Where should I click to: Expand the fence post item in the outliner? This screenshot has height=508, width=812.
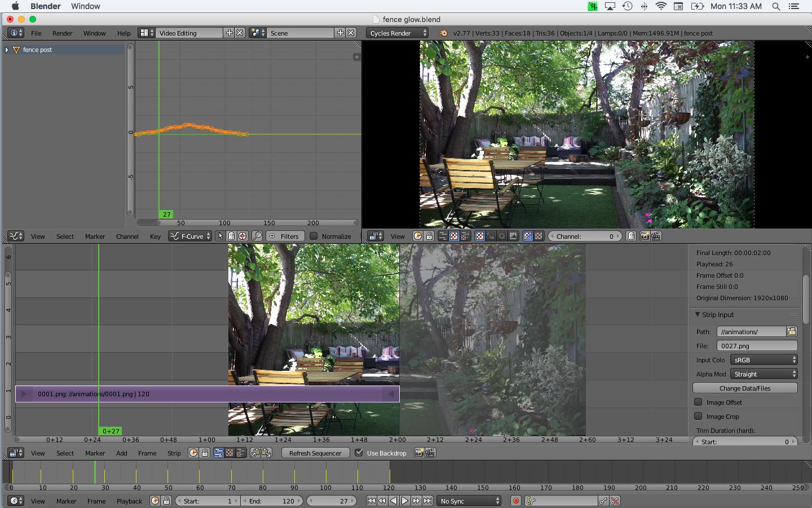[6, 50]
